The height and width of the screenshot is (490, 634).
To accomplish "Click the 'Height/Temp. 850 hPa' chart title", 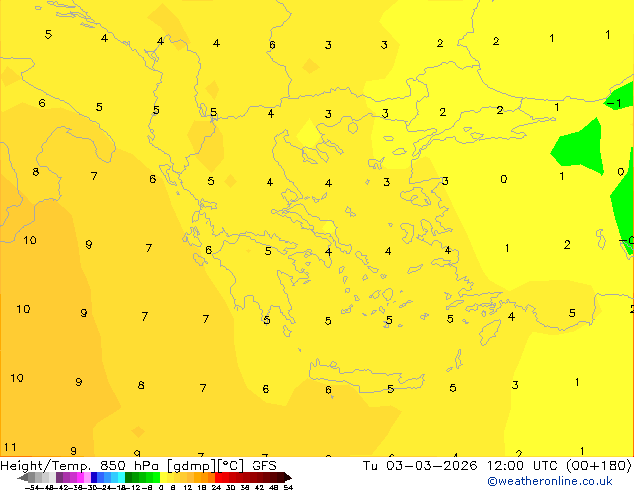I will click(79, 466).
